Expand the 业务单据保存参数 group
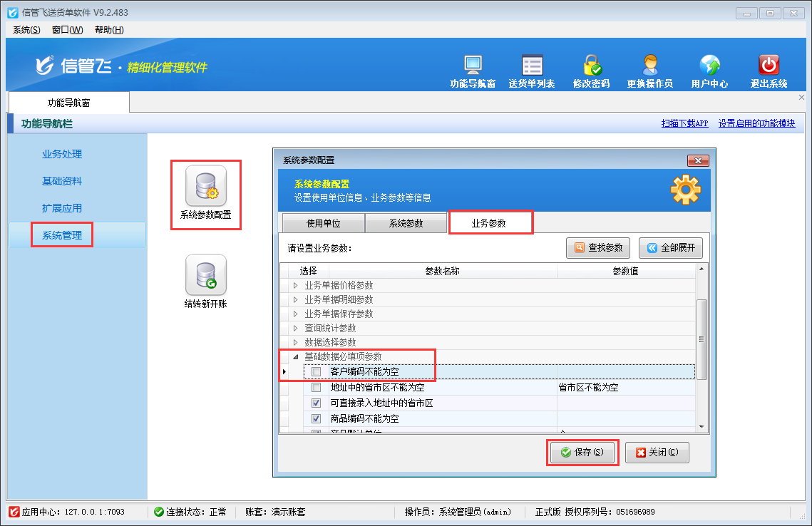 coord(295,314)
